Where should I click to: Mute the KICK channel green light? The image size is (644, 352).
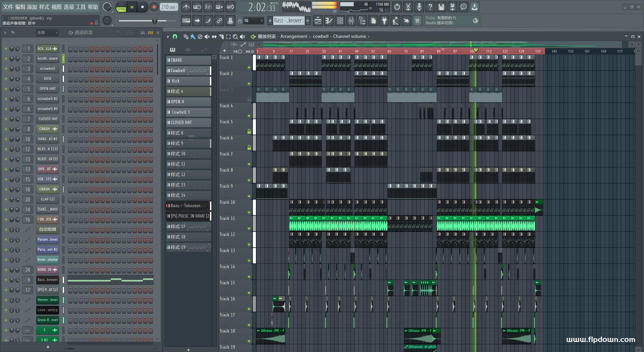6,79
